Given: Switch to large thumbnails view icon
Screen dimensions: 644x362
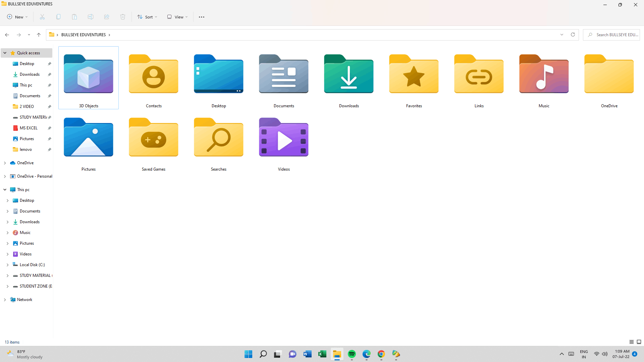Looking at the screenshot, I should 639,342.
